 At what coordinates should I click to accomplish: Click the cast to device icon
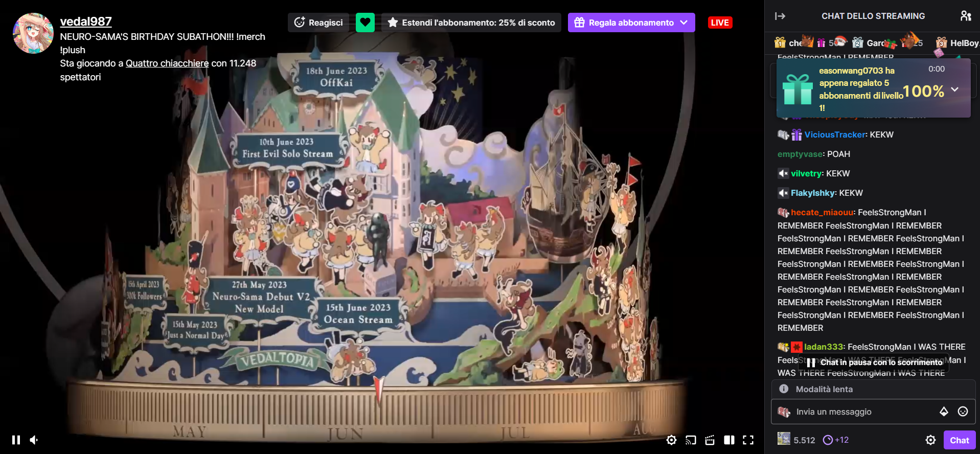(x=691, y=440)
